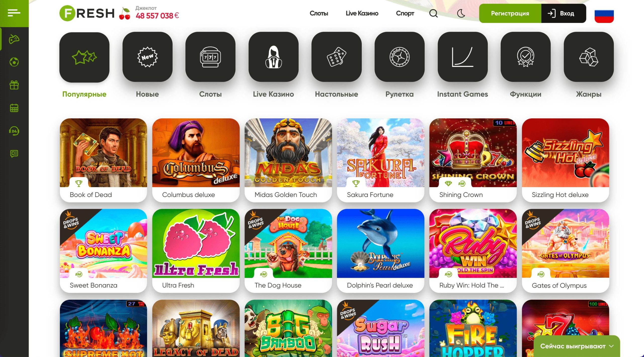Open the Gates of Olympus game tile

click(x=566, y=251)
